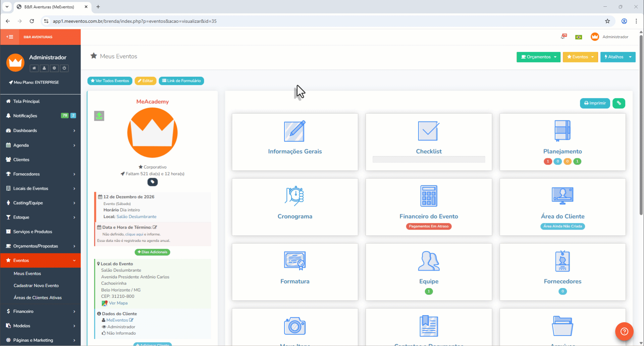Open Meus Eventos submenu item
Image resolution: width=644 pixels, height=346 pixels.
click(x=27, y=274)
